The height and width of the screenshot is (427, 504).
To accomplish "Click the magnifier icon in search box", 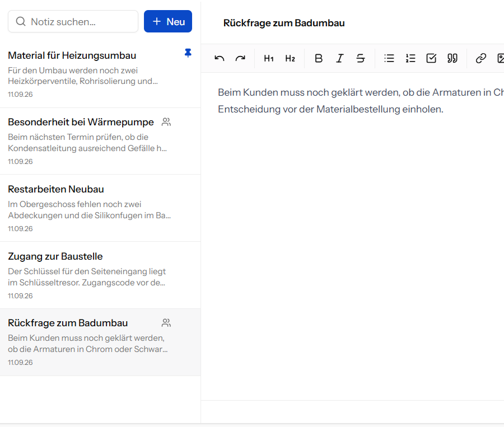I will click(21, 21).
